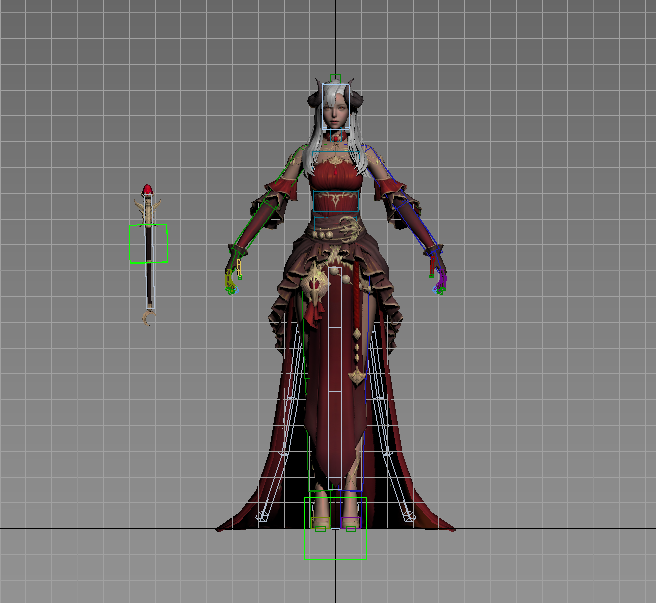The image size is (656, 603).
Task: Select the purple finger bones of the right-side hand
Action: coord(443,279)
